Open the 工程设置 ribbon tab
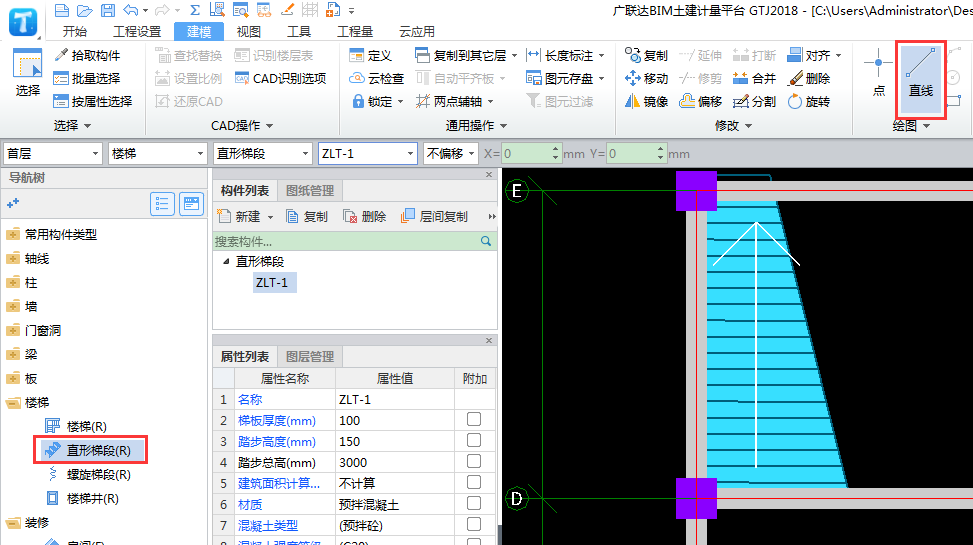Image resolution: width=973 pixels, height=545 pixels. pyautogui.click(x=137, y=31)
